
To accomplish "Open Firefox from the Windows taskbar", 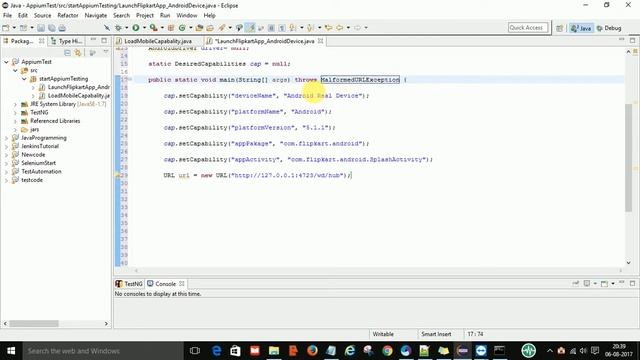I will pyautogui.click(x=312, y=351).
